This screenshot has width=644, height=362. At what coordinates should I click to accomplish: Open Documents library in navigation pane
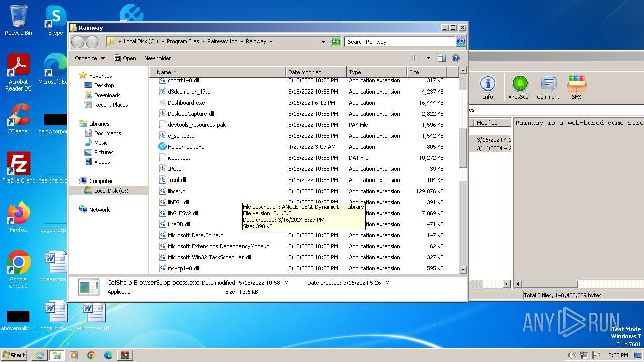coord(107,133)
